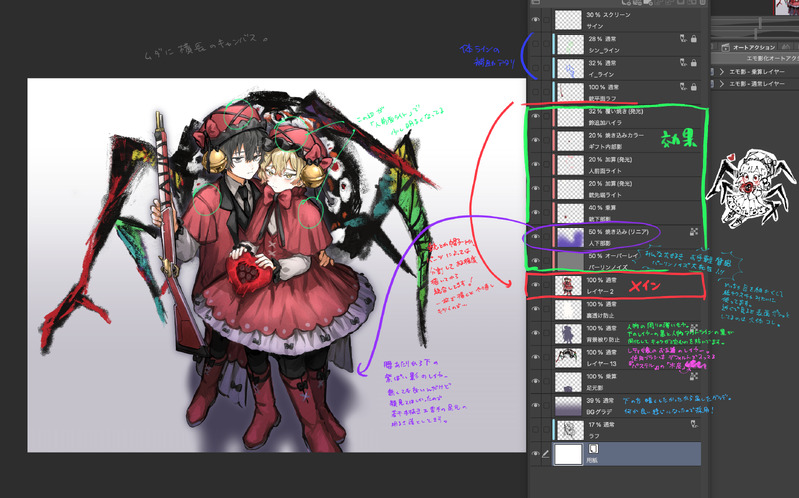Tick the selection checkbox on the サイン row
This screenshot has width=799, height=498.
pos(546,20)
